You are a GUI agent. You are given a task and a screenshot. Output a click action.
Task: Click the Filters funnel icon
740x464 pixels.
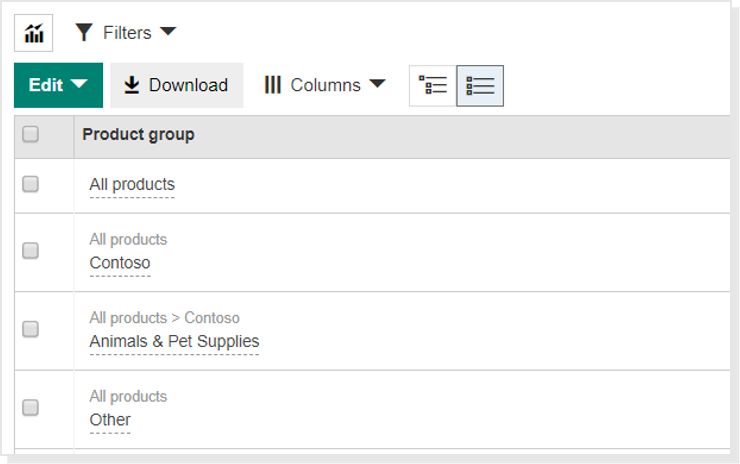[85, 33]
